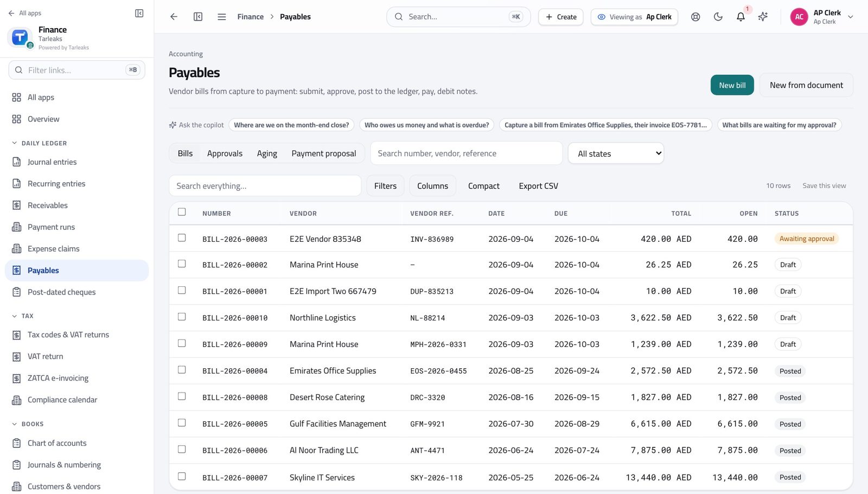Click the Recurring entries icon
Screen dimensions: 868x494
(17, 184)
